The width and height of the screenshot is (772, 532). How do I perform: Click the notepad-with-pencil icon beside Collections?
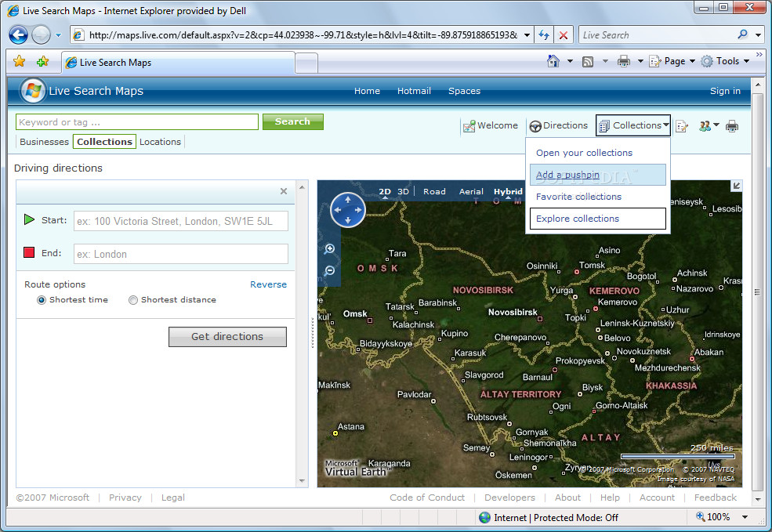682,126
